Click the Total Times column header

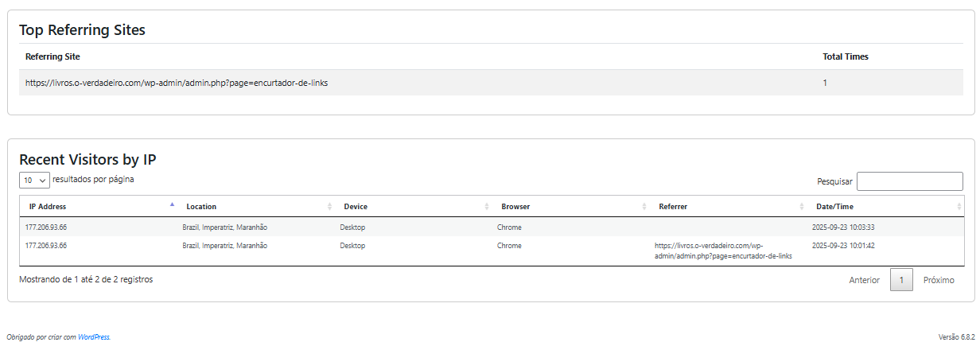click(x=845, y=57)
